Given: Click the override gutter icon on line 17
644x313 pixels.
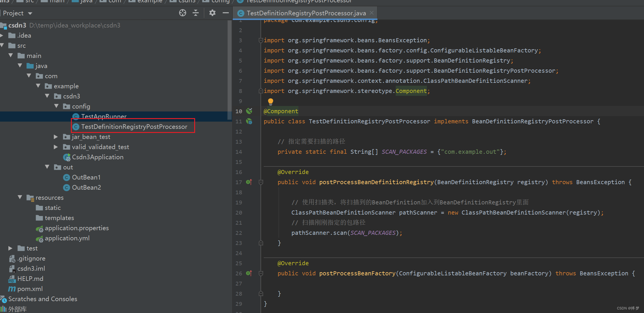Looking at the screenshot, I should point(249,182).
